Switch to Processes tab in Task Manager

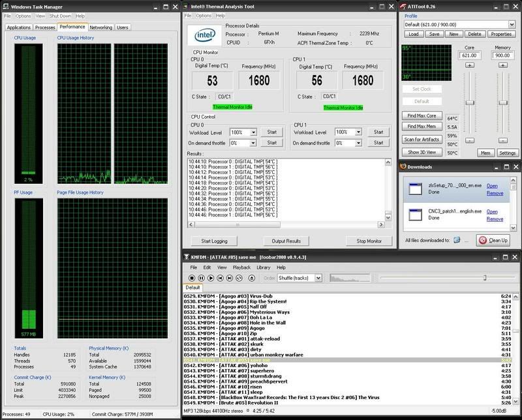[x=45, y=27]
